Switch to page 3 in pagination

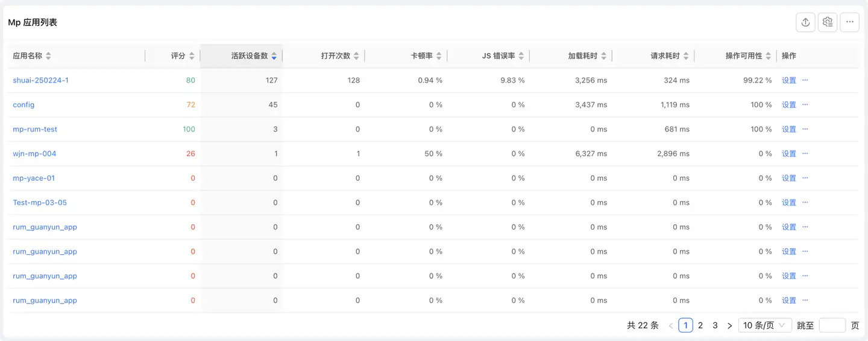point(715,325)
